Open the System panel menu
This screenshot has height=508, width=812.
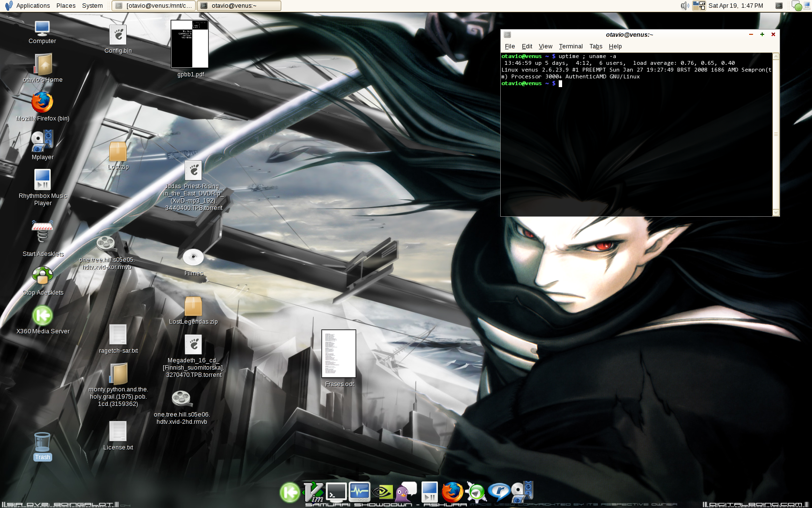point(92,6)
